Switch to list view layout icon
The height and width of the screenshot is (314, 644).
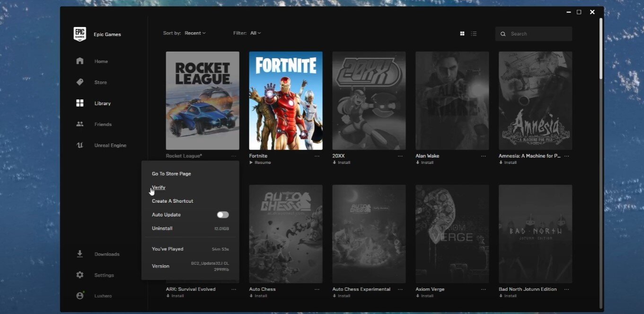click(x=474, y=34)
